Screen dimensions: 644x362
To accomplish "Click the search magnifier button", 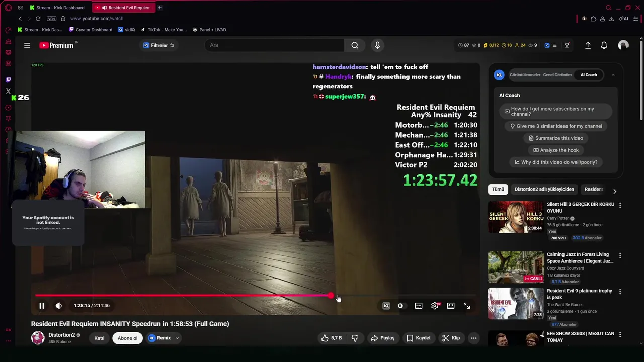I will 355,45.
